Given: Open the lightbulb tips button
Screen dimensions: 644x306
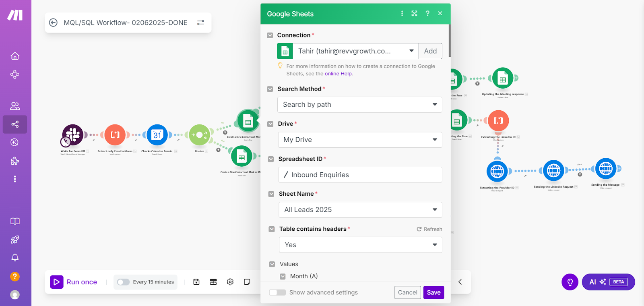Looking at the screenshot, I should pyautogui.click(x=570, y=282).
